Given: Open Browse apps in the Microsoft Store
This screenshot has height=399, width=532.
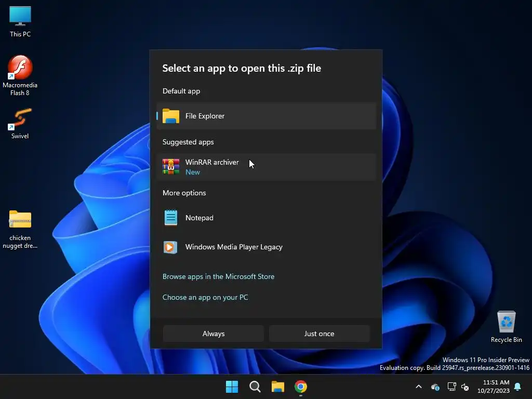Looking at the screenshot, I should click(x=219, y=276).
